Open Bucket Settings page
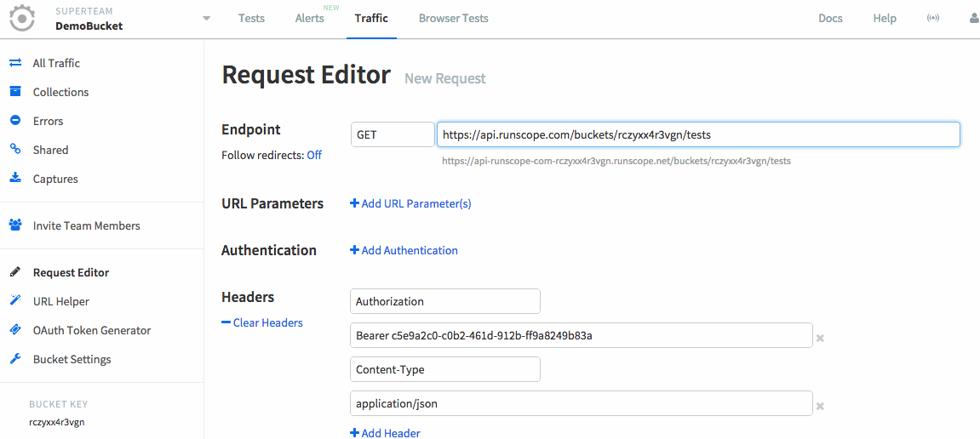980x439 pixels. pos(72,360)
